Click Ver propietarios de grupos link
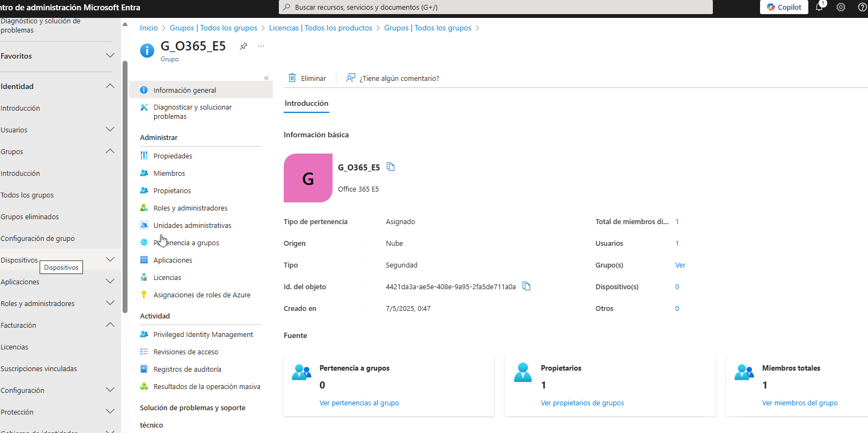 click(x=582, y=403)
